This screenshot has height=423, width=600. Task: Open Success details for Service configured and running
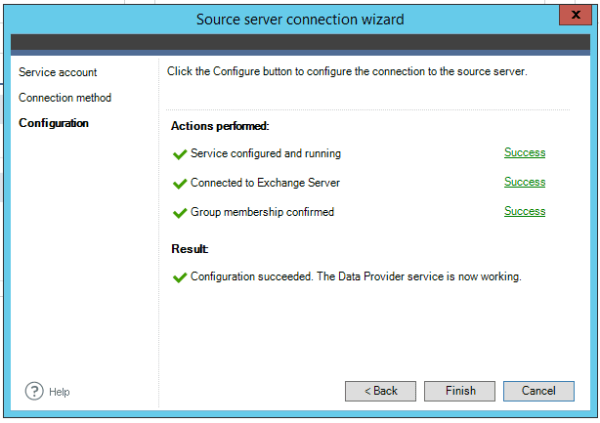click(524, 153)
